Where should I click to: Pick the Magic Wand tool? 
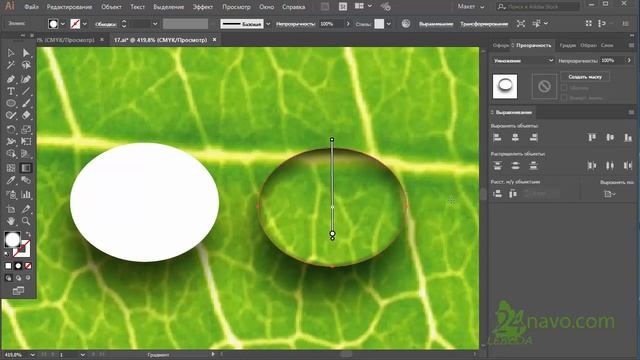(11, 65)
